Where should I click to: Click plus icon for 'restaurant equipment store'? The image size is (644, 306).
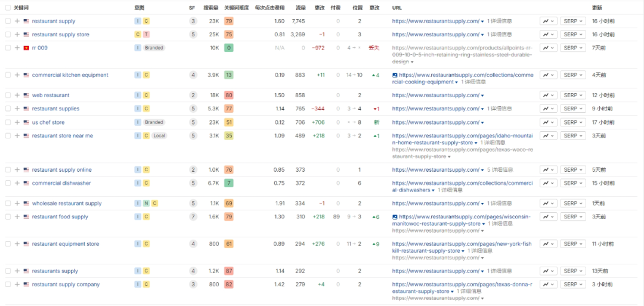[x=17, y=244]
